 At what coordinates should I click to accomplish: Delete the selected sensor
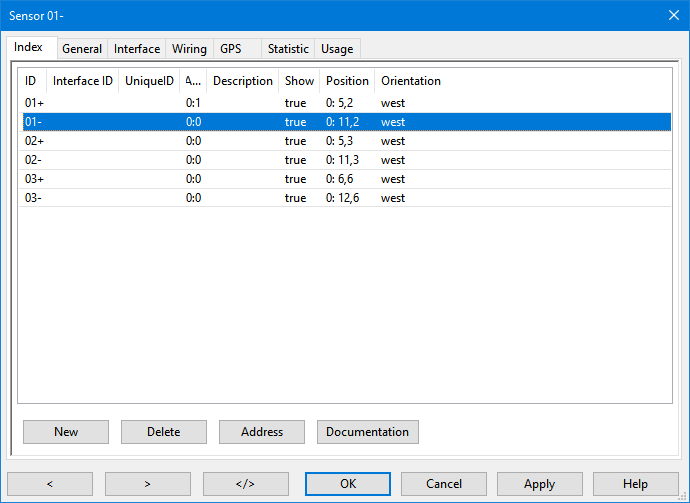[164, 432]
